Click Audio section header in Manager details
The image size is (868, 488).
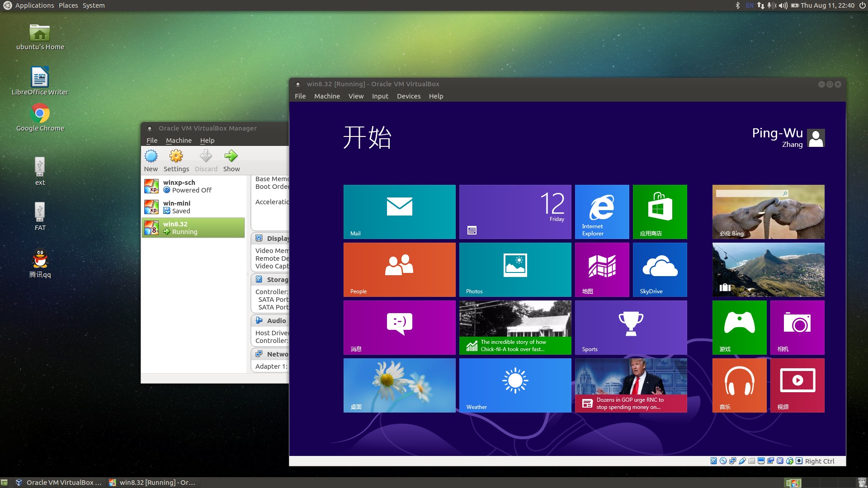click(x=270, y=321)
